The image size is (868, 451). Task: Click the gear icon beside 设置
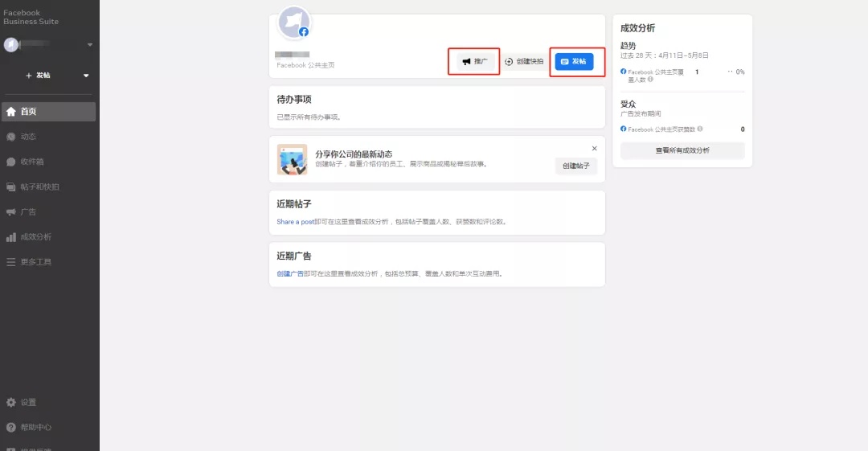[x=11, y=402]
